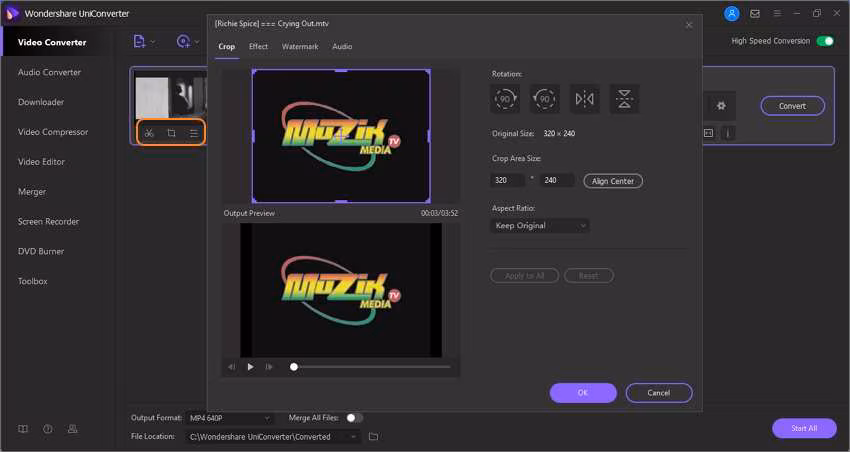Click the crop height field 240
Screen dimensions: 850x452
click(557, 180)
